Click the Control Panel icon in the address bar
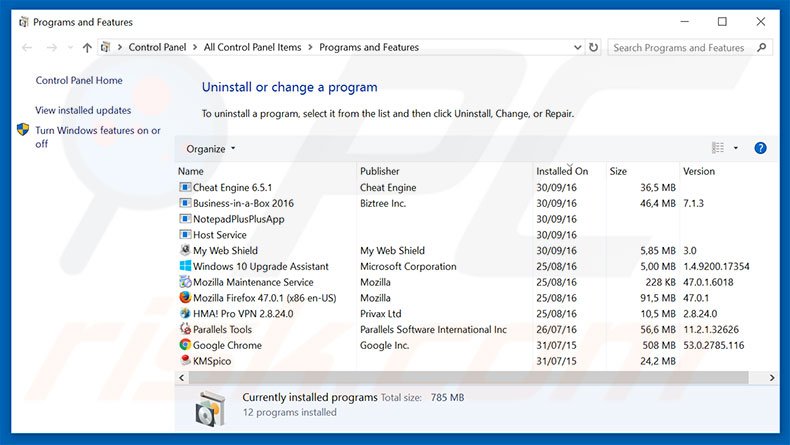 (105, 47)
